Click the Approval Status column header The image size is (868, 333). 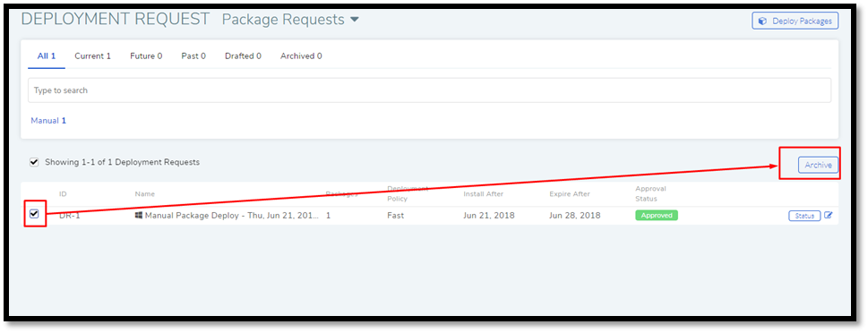tap(650, 193)
